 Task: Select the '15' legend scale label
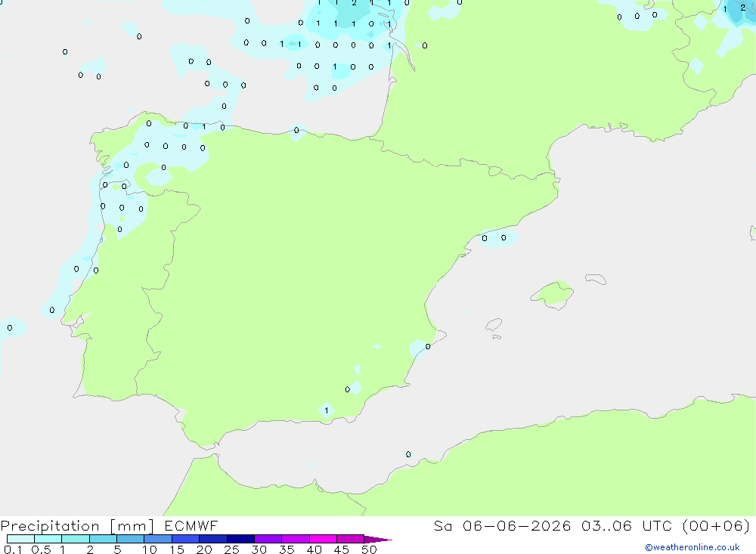click(177, 549)
